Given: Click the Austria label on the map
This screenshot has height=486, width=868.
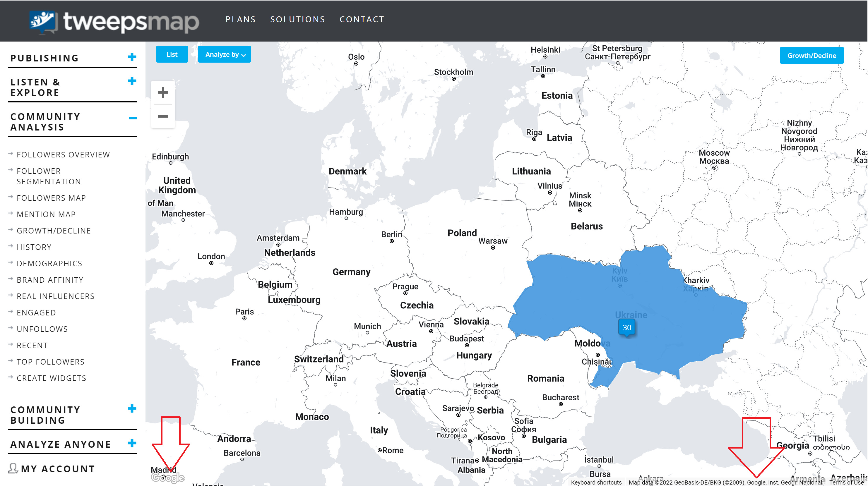Looking at the screenshot, I should pos(401,344).
